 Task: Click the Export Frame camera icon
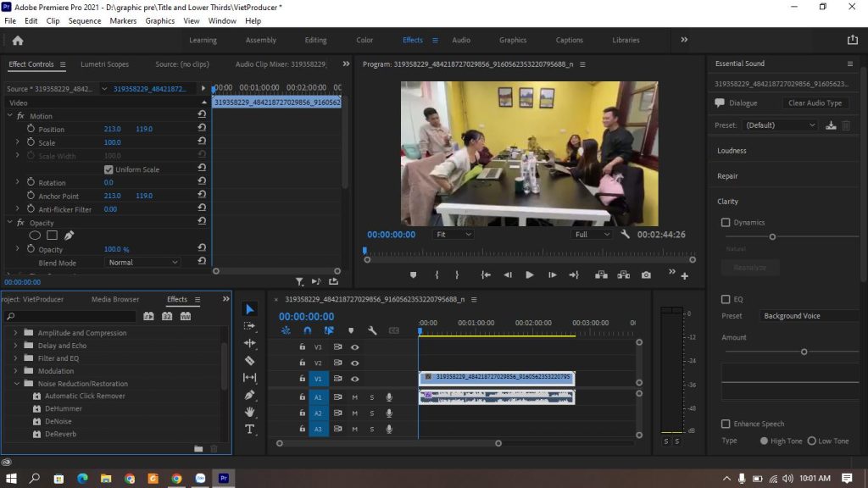(646, 274)
